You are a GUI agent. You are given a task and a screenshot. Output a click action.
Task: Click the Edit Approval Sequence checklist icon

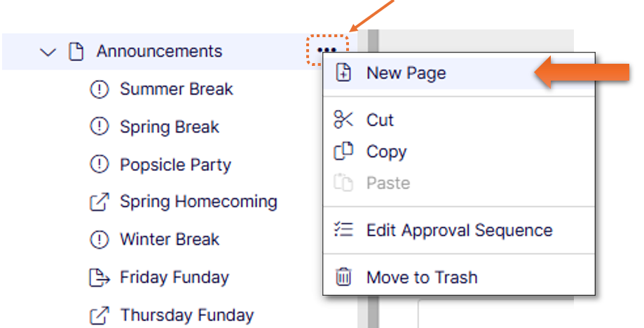click(343, 230)
